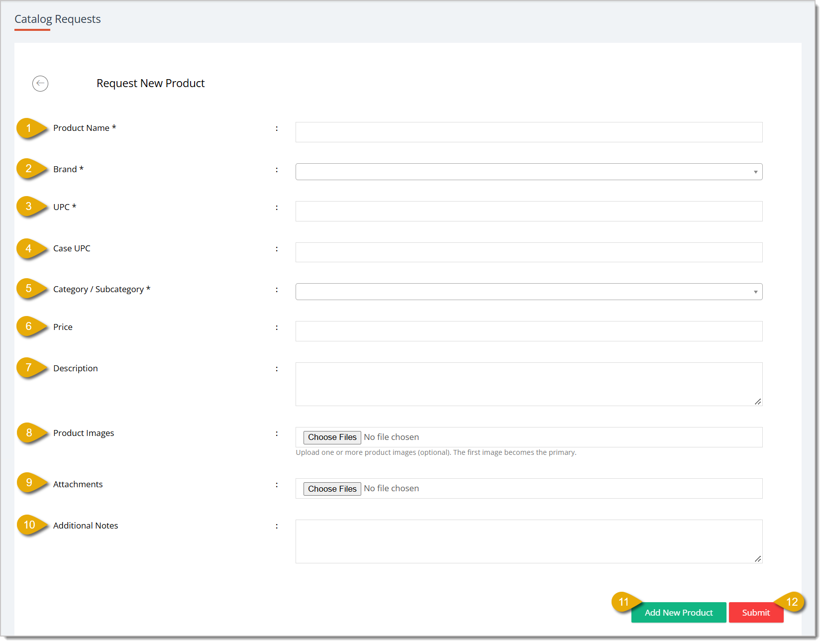Screen dimensions: 823x644
Task: Click the Product Images label
Action: 84,433
